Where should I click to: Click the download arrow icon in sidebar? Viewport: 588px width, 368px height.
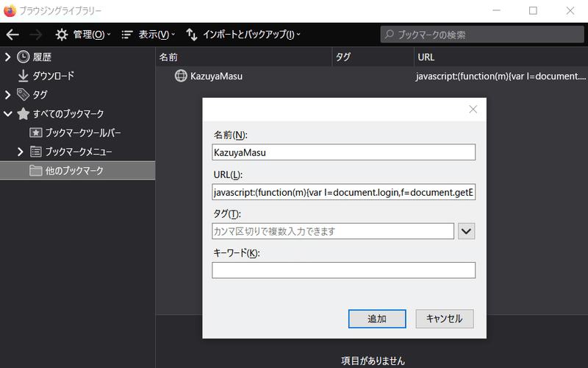coord(24,76)
